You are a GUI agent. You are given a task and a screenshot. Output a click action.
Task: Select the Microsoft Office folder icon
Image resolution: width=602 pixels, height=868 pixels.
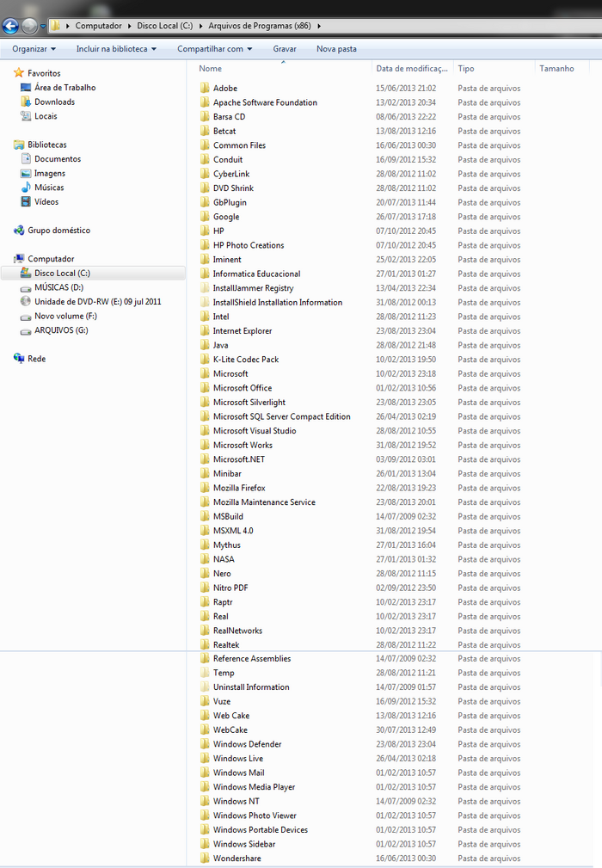205,388
